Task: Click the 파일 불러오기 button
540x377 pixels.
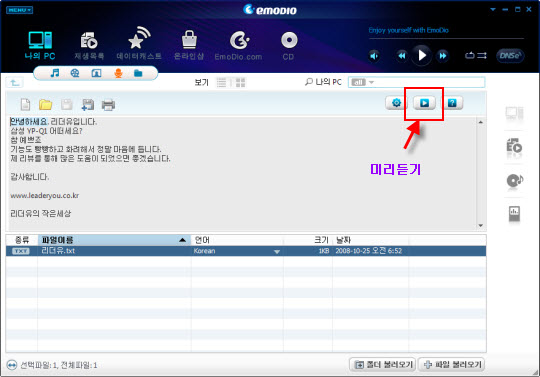Action: 451,364
